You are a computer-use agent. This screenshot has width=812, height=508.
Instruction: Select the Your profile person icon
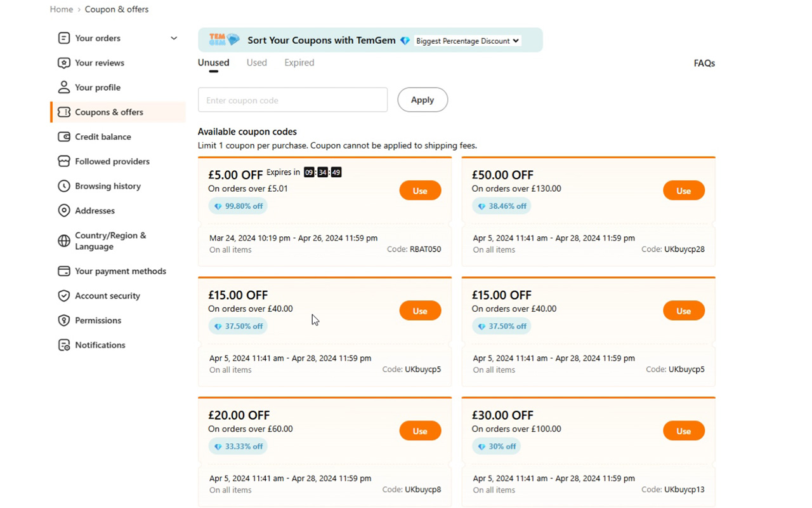pos(64,88)
